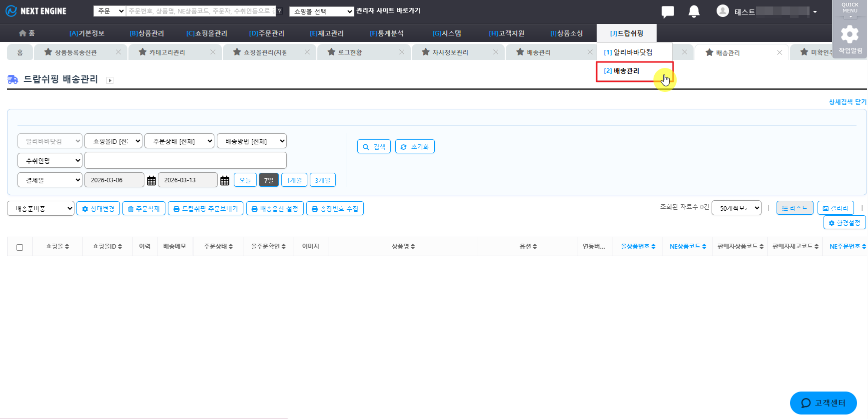
Task: Click the notification bell icon
Action: (694, 11)
